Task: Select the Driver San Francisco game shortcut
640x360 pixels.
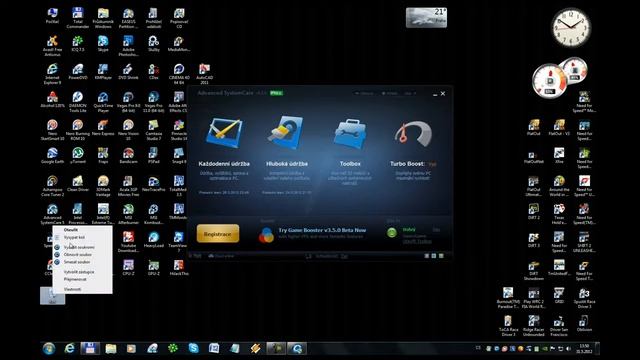Action: 559,326
